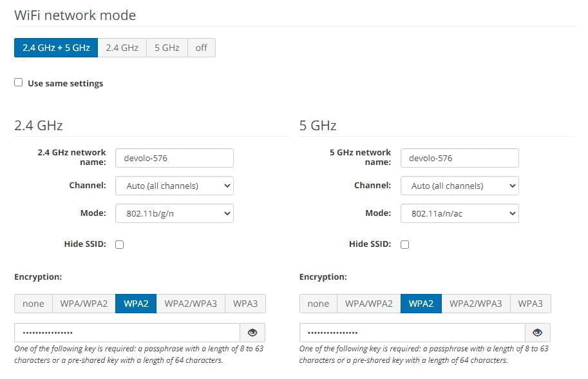Tick Hide SSID for 2.4 GHz
Screen dimensions: 588x379
click(119, 244)
